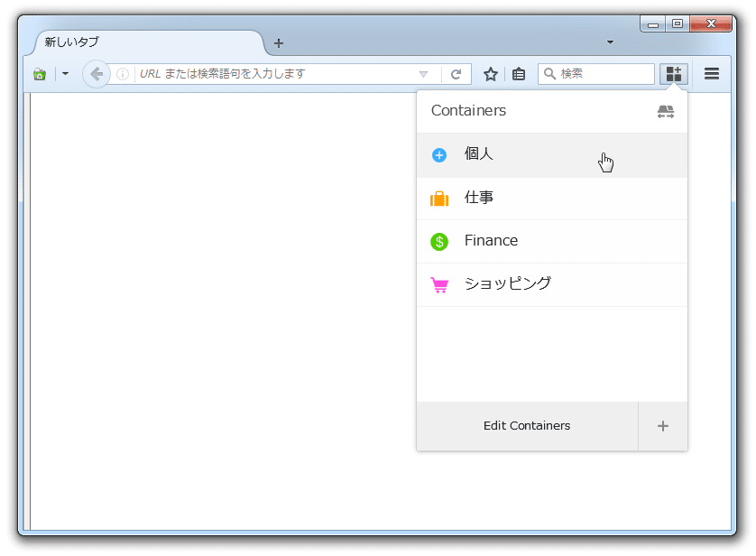Add a new container with plus button
This screenshot has height=556, width=756.
pos(663,426)
